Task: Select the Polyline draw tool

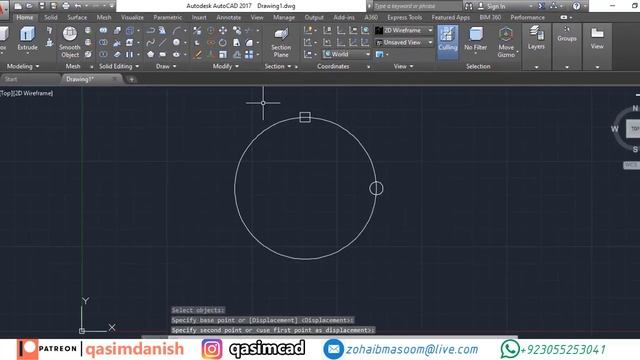Action: point(150,31)
